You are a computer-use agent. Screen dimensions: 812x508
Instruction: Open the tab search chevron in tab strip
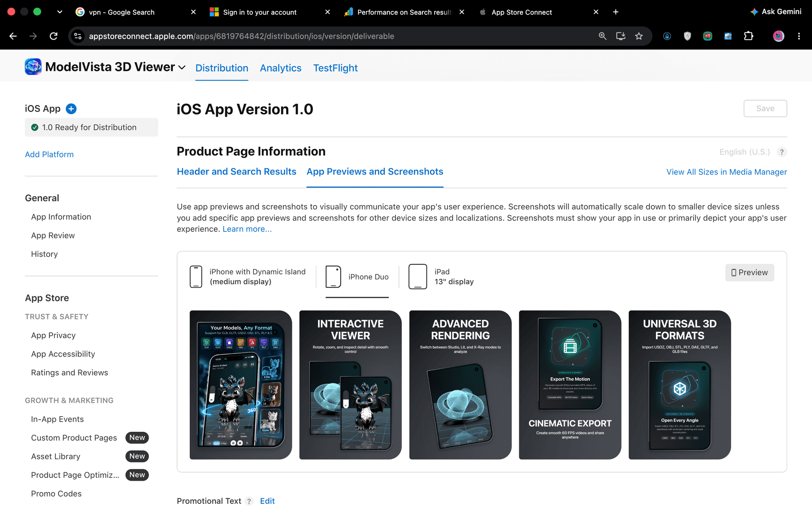coord(60,12)
